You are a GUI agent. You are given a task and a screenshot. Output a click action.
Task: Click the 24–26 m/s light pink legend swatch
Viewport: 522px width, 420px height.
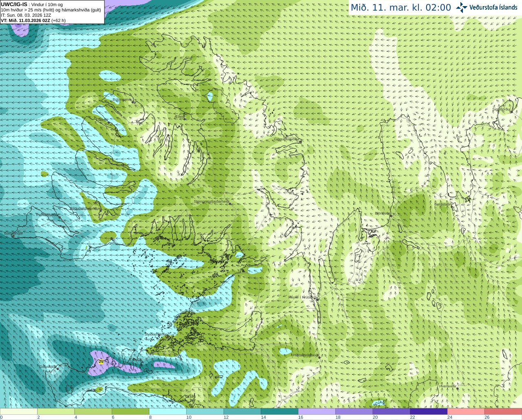pos(466,411)
